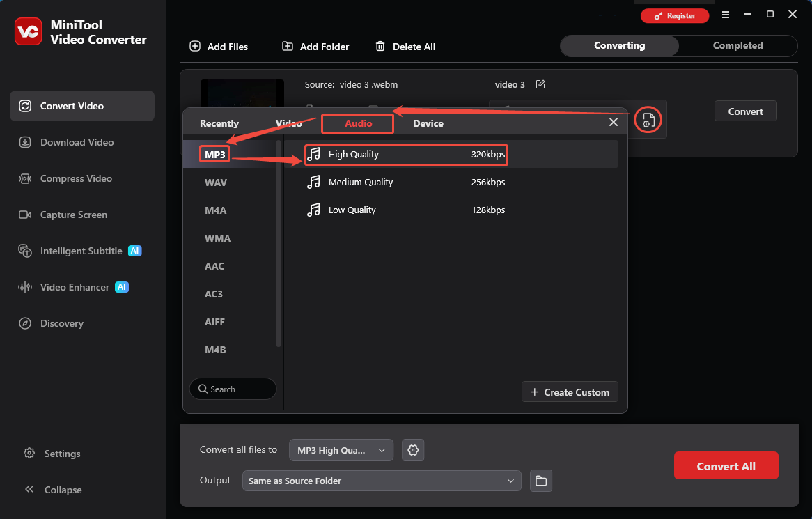This screenshot has height=519, width=812.
Task: Click the format Search field
Action: [x=233, y=389]
